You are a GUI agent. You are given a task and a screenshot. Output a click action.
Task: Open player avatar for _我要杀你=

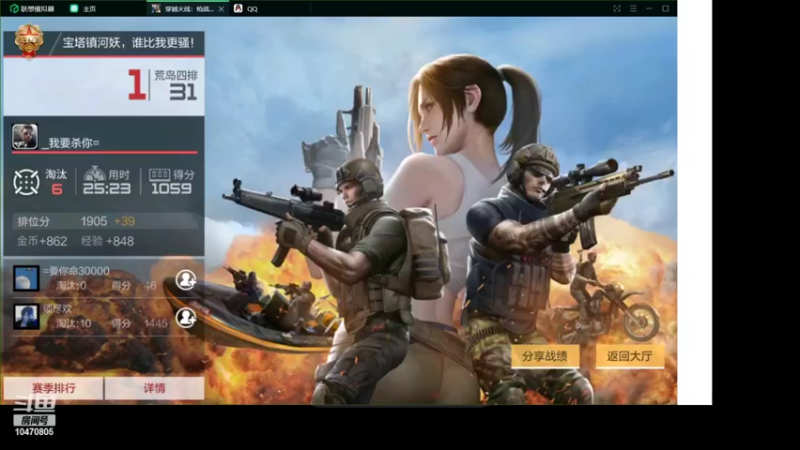tap(25, 136)
